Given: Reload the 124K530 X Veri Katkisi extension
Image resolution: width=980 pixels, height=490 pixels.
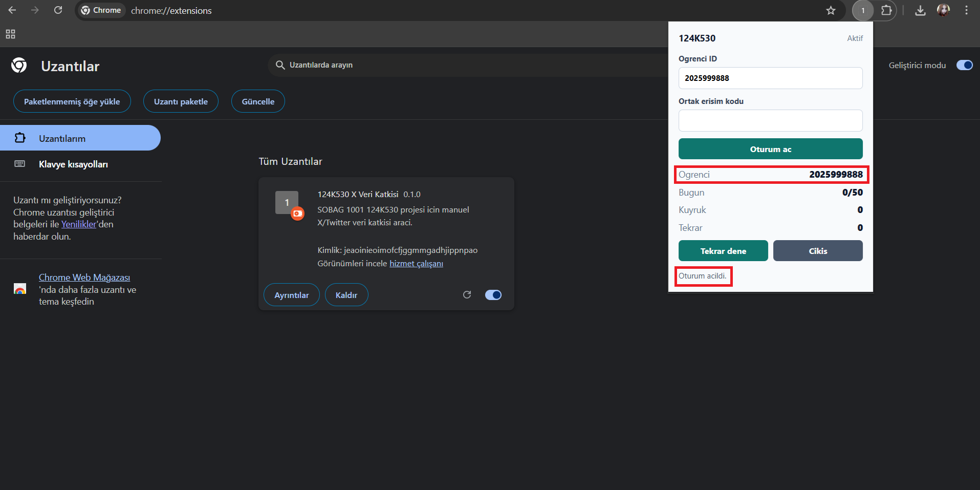Looking at the screenshot, I should [467, 294].
